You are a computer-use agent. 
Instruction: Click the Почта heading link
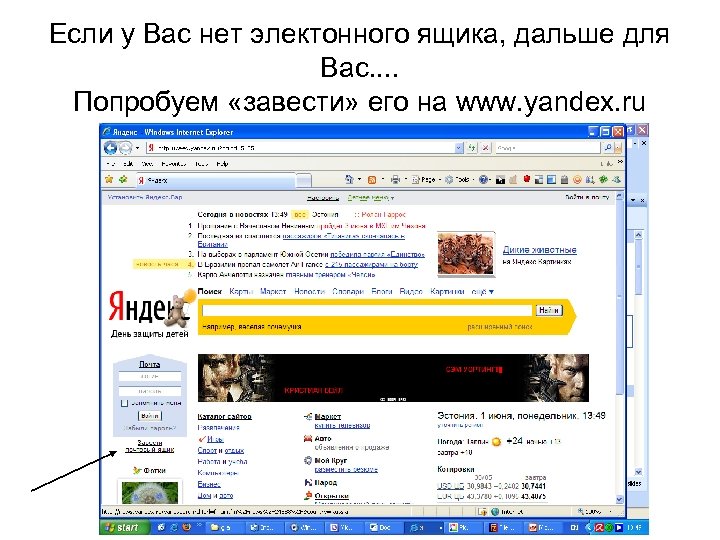pos(150,364)
